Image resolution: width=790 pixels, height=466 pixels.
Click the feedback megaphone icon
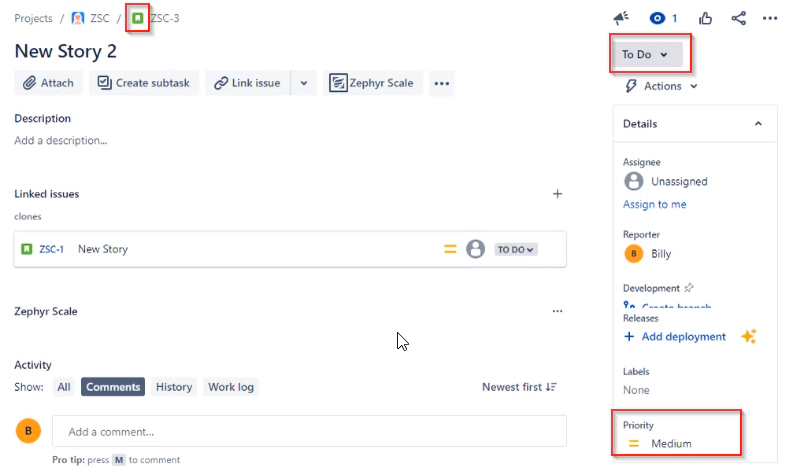(621, 18)
